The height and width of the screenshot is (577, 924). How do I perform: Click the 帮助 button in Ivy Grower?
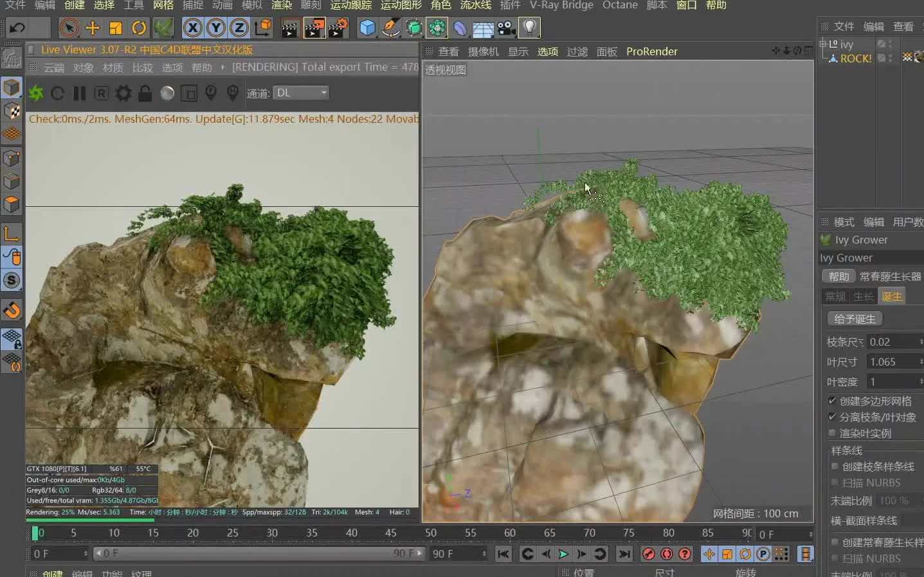tap(838, 276)
